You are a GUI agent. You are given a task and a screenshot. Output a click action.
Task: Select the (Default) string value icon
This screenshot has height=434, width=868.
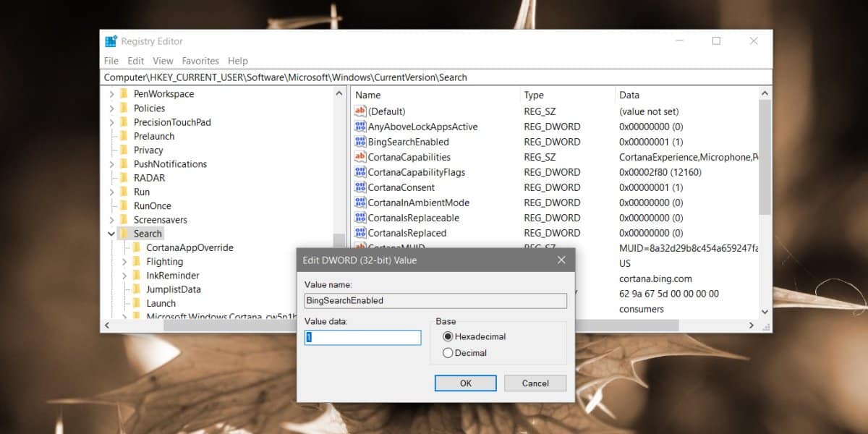click(360, 111)
